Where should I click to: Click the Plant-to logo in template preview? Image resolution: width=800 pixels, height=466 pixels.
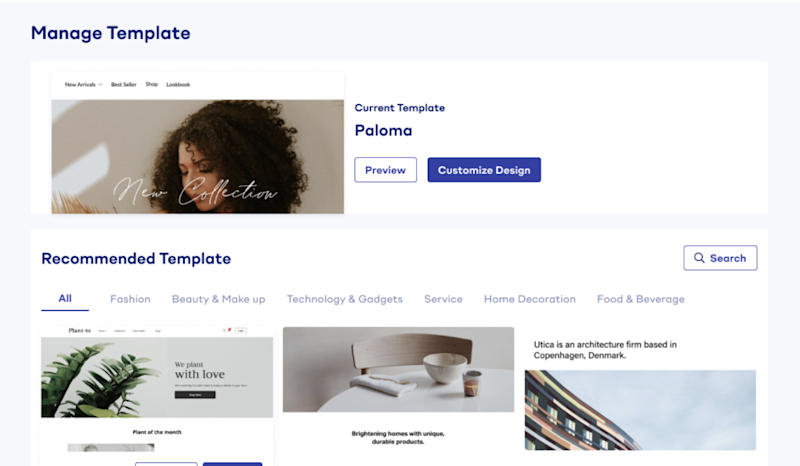(80, 331)
